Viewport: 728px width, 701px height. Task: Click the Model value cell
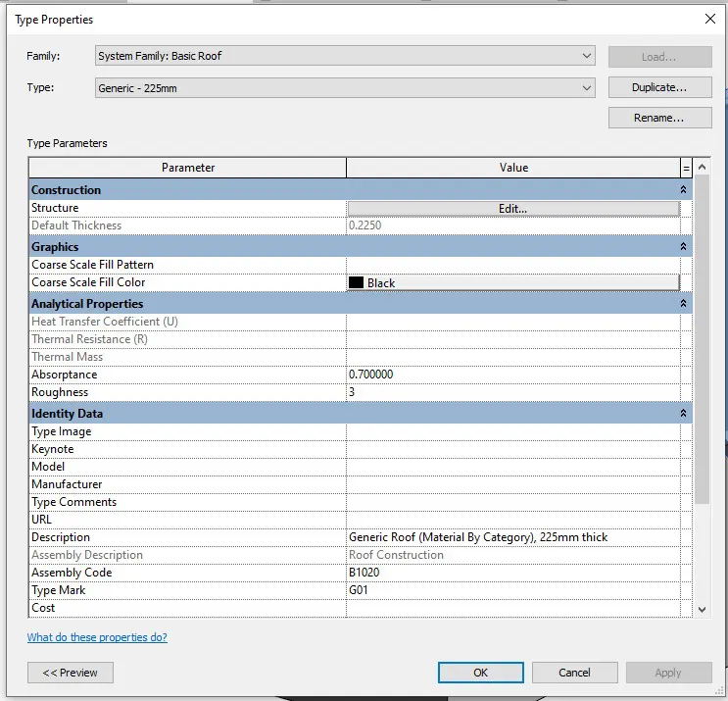click(x=513, y=467)
